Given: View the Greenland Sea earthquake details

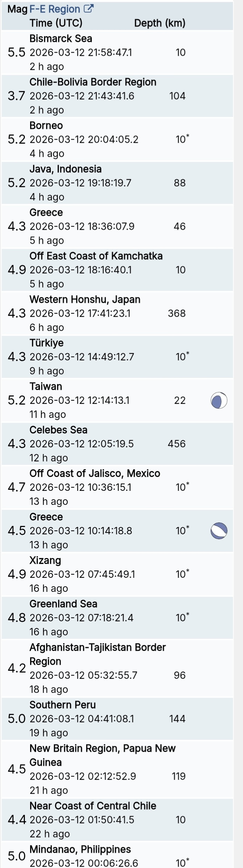Looking at the screenshot, I should click(x=63, y=604).
